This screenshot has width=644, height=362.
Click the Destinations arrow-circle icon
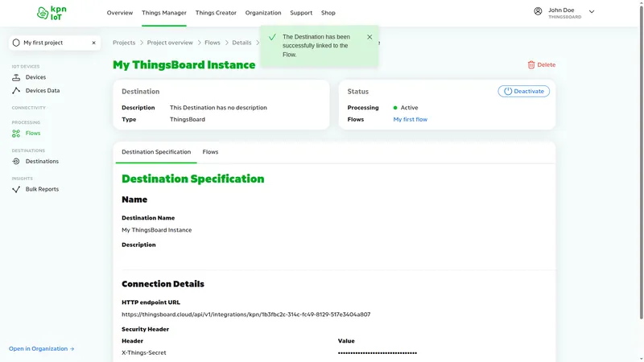pyautogui.click(x=16, y=162)
